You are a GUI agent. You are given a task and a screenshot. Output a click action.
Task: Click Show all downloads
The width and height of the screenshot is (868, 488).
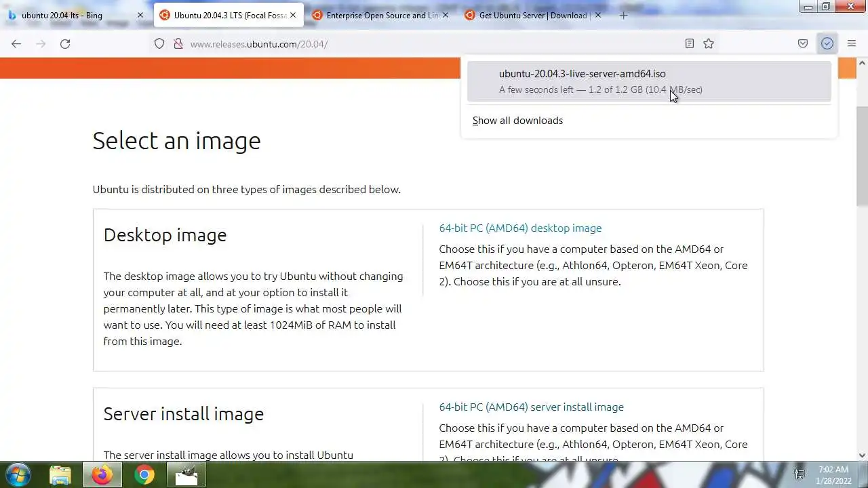pos(517,121)
